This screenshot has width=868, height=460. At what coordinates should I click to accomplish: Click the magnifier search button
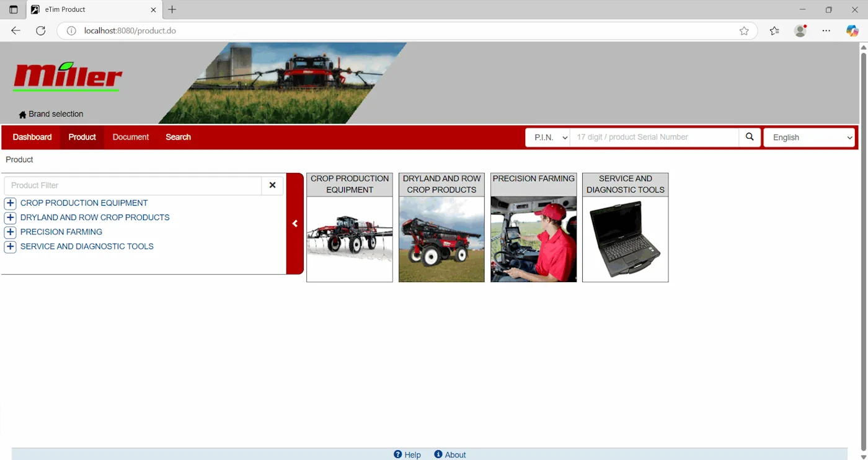[x=750, y=138]
